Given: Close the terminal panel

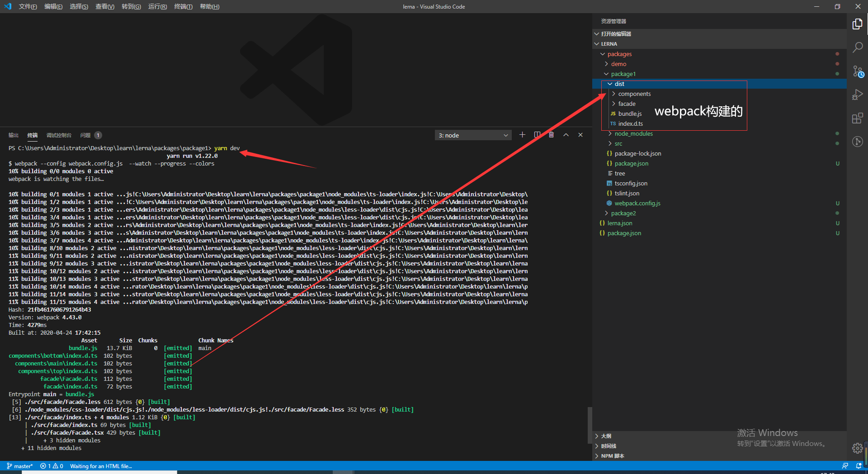Looking at the screenshot, I should pos(580,135).
